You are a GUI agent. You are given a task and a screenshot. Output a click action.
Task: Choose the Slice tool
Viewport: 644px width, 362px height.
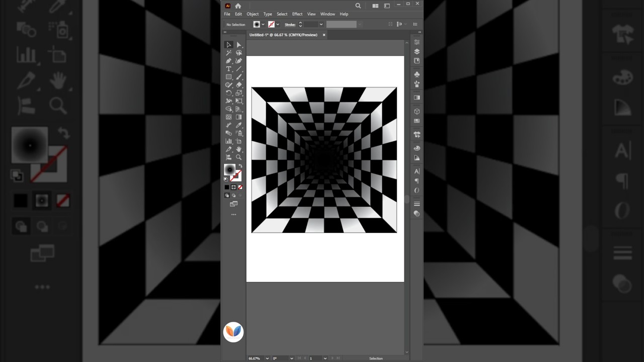(x=228, y=149)
